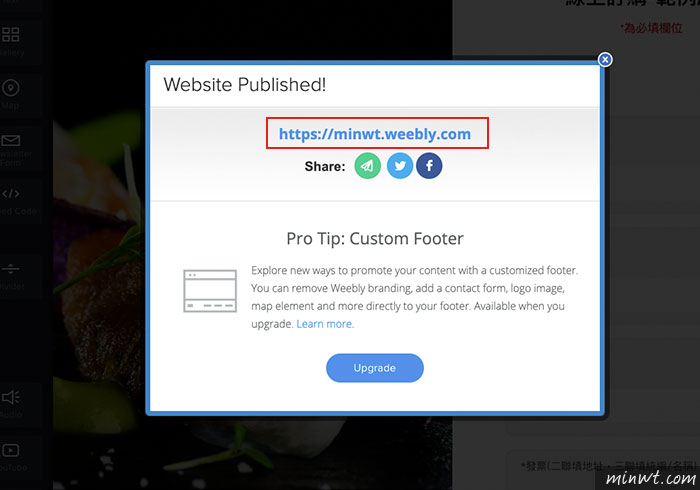
Task: Click the Pro Tip: Custom Footer title
Action: click(375, 239)
